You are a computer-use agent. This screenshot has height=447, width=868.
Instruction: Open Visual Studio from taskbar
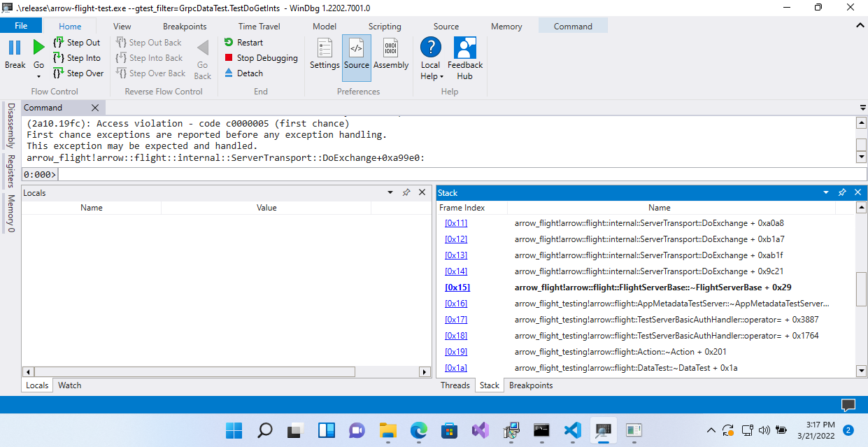coord(480,430)
